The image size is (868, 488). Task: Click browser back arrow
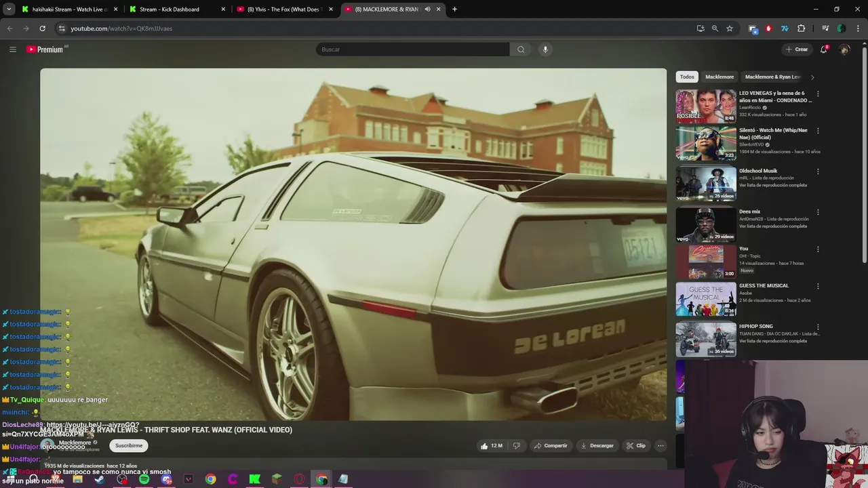coord(9,28)
